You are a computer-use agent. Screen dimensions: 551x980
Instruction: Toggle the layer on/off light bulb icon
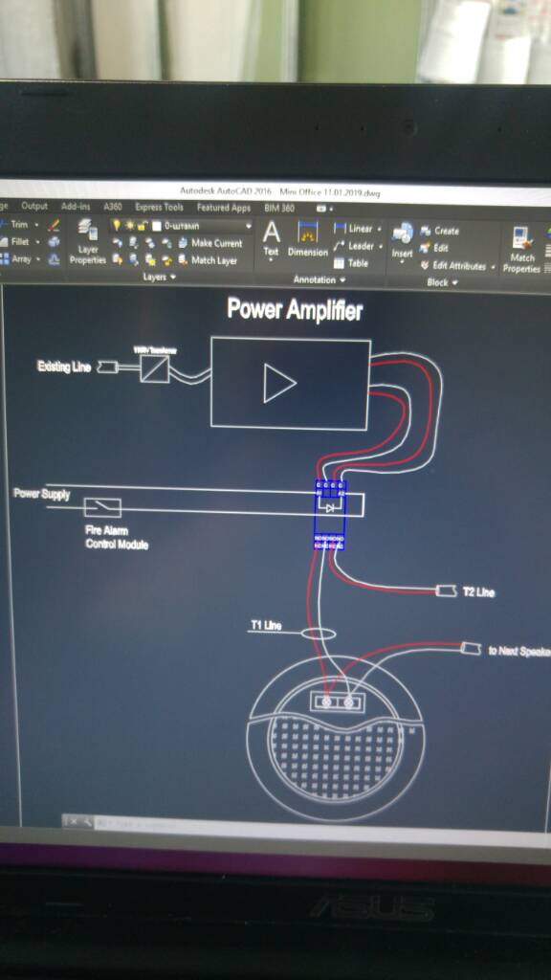click(116, 226)
